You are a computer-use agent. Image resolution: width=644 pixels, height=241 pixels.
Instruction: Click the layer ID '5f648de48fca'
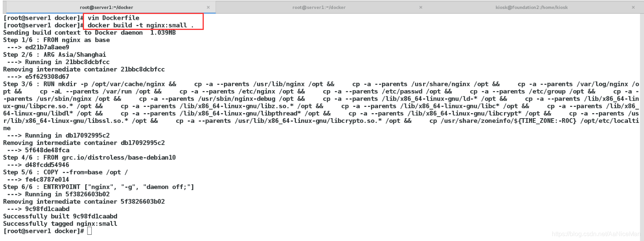click(x=47, y=150)
